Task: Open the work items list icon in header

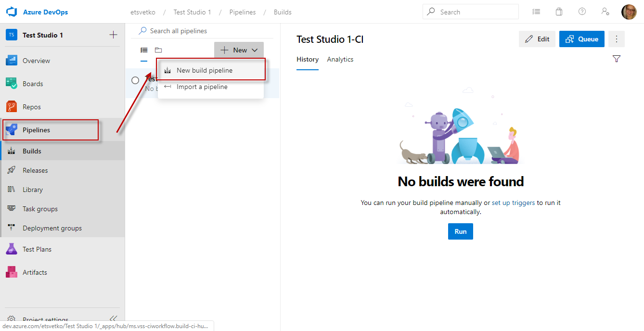Action: pyautogui.click(x=536, y=12)
